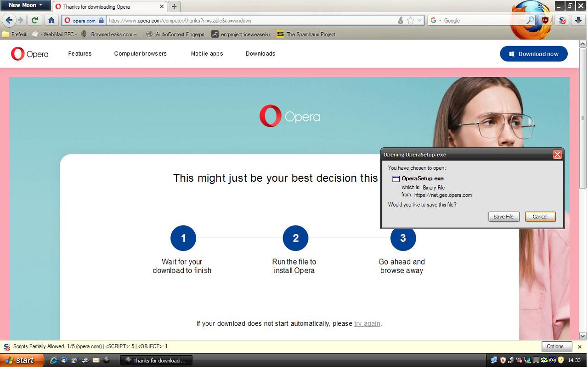
Task: Click the search magnifier icon
Action: coord(530,21)
